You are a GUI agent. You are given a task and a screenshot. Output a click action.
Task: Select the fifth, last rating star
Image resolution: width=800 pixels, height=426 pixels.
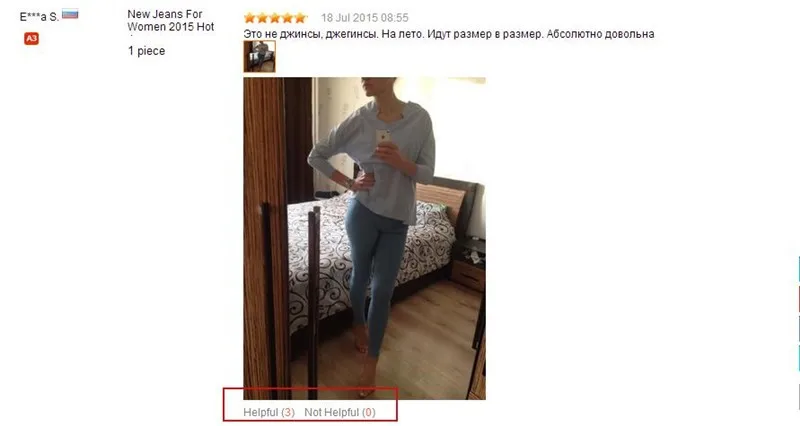301,18
